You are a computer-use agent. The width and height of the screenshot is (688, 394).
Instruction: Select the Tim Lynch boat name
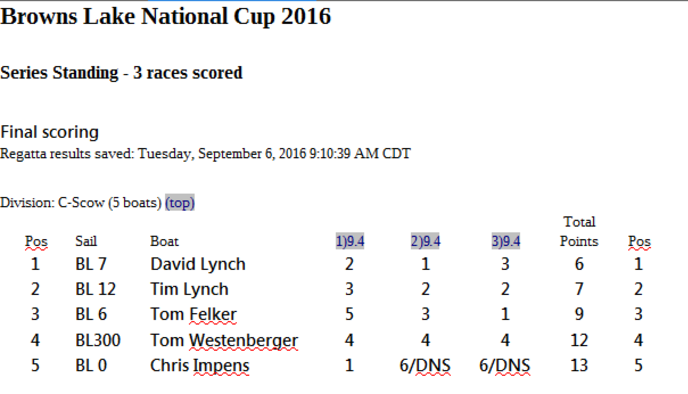click(189, 289)
